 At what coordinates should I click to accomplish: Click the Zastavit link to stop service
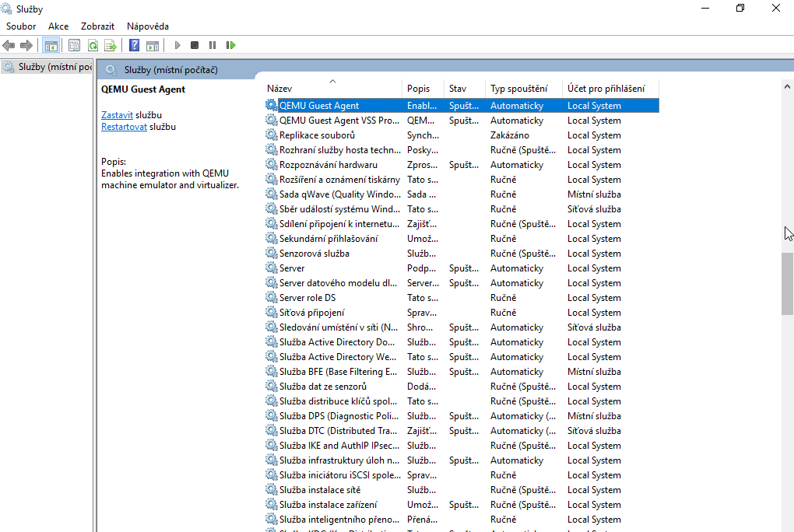pos(117,115)
